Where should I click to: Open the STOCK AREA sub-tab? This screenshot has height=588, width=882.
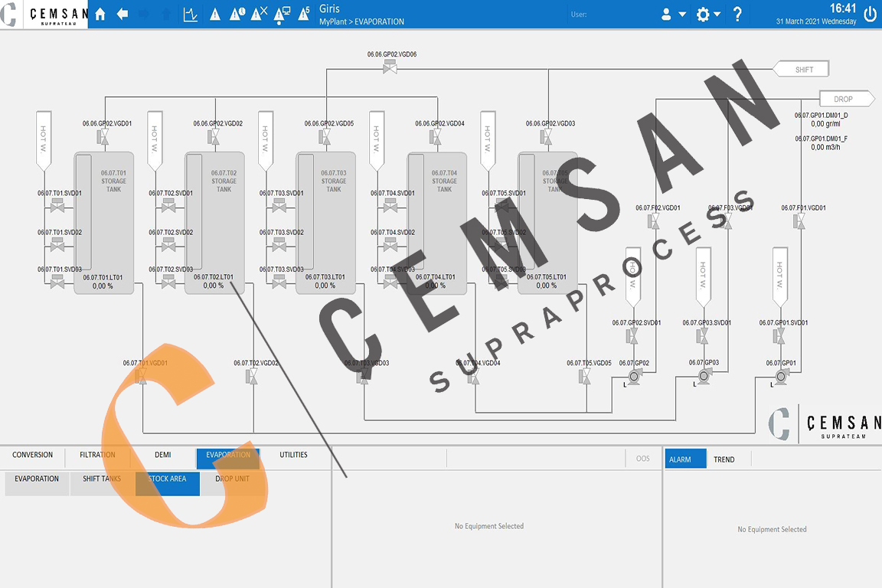[x=168, y=483]
